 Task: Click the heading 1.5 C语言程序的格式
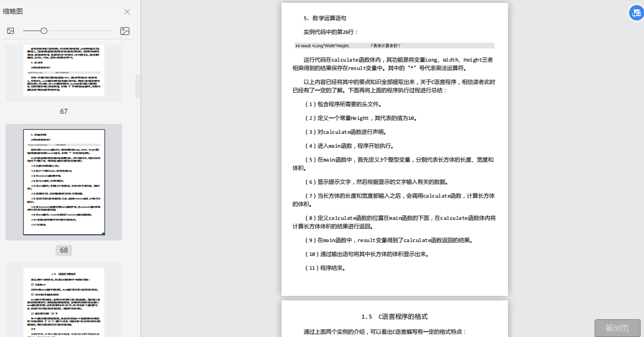[394, 316]
